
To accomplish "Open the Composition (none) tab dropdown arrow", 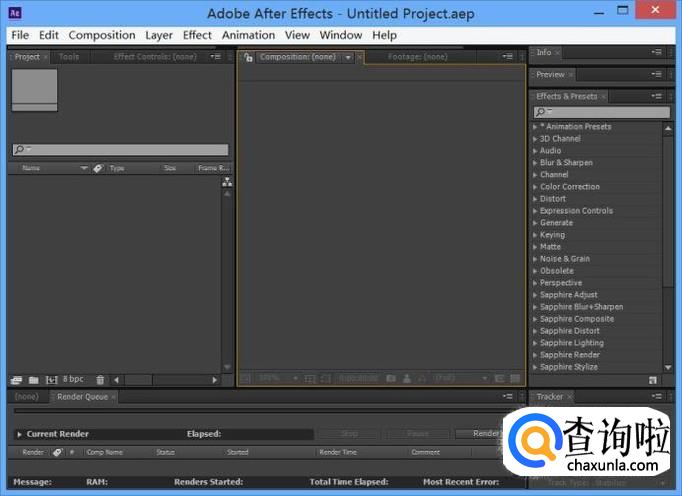I will (348, 57).
